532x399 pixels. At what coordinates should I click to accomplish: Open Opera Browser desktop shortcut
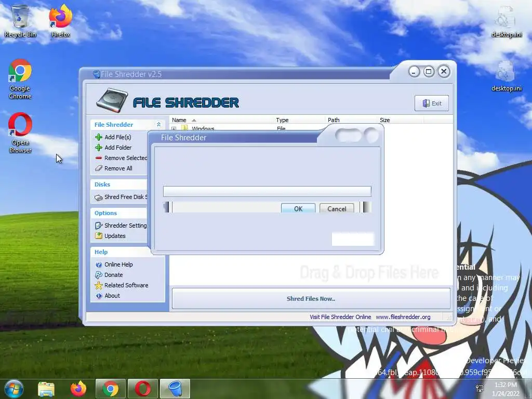pyautogui.click(x=20, y=133)
